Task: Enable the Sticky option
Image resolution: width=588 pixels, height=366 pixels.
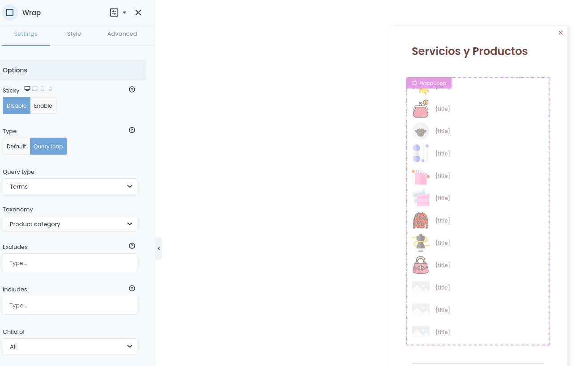Action: [x=43, y=106]
